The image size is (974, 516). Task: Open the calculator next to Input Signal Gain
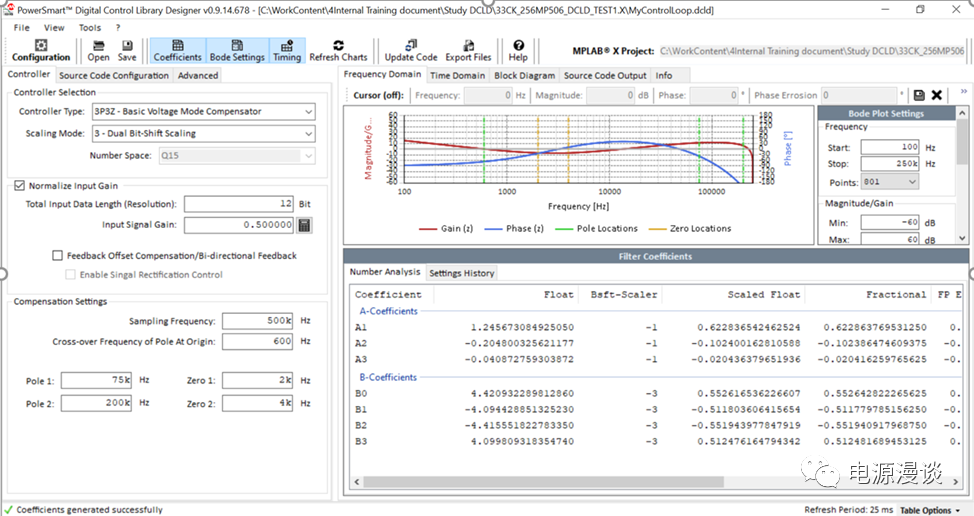305,225
